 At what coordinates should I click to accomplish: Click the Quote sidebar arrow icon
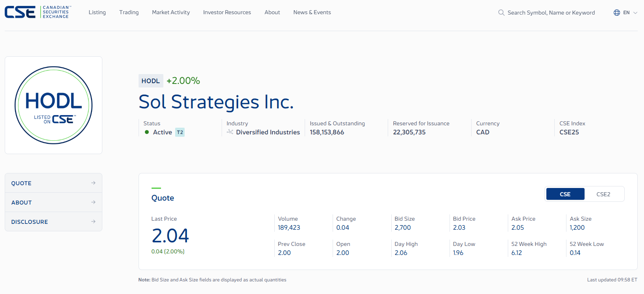(93, 183)
